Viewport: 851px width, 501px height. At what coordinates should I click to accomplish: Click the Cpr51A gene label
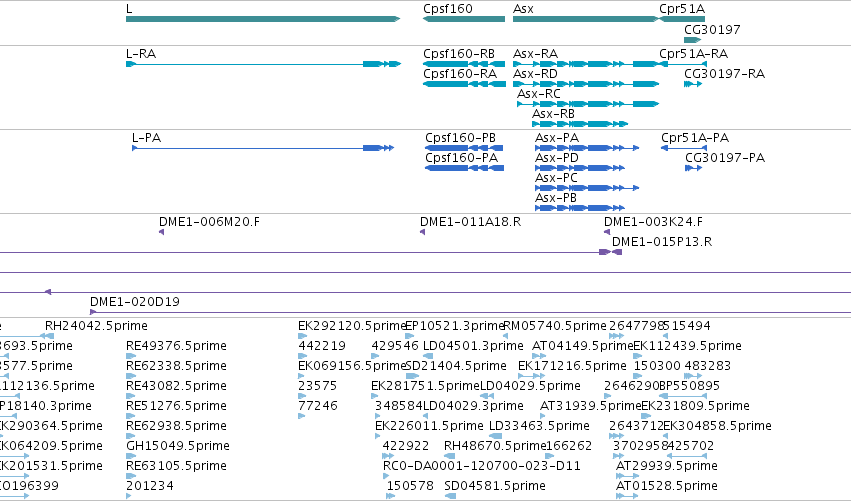(x=682, y=9)
